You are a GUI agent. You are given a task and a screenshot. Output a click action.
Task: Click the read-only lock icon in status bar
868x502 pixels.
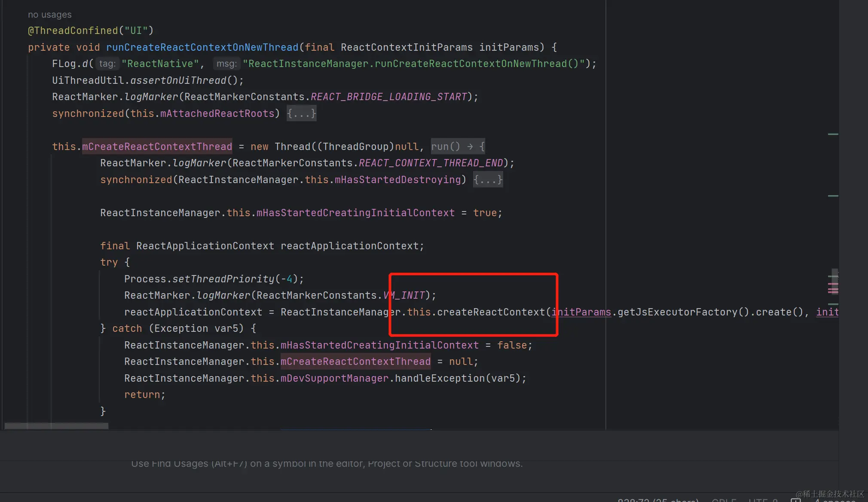click(795, 500)
